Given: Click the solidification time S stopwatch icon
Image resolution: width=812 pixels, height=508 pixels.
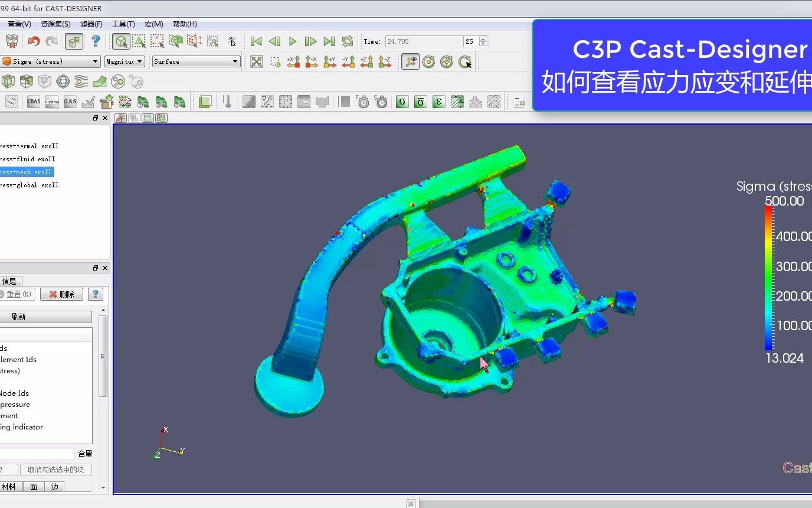Looking at the screenshot, I should [x=381, y=102].
